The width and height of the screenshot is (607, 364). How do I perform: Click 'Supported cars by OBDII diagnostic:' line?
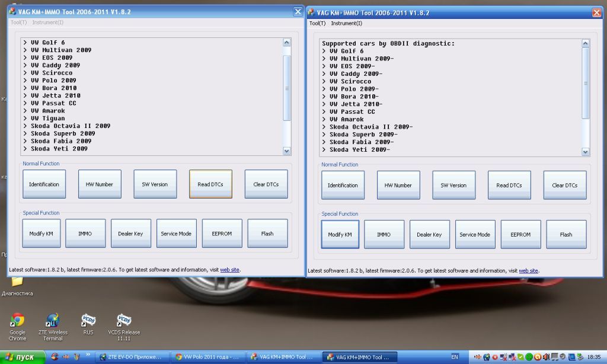388,43
